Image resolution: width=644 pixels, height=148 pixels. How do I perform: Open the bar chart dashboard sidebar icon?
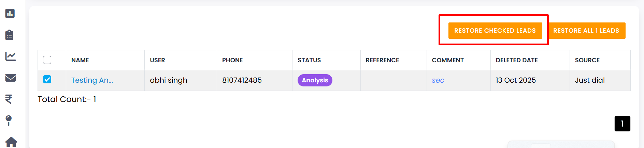(x=10, y=14)
